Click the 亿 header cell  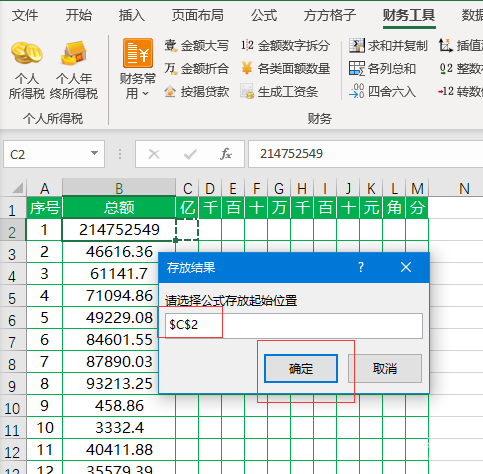pos(187,208)
